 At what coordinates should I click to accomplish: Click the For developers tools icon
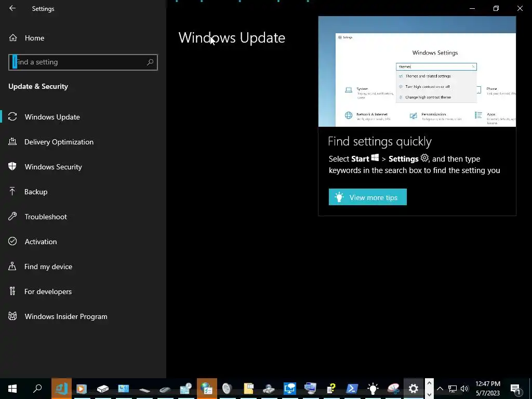12,291
